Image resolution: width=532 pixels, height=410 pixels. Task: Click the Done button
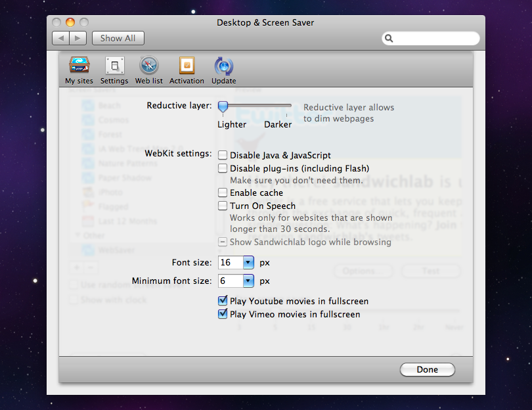427,370
